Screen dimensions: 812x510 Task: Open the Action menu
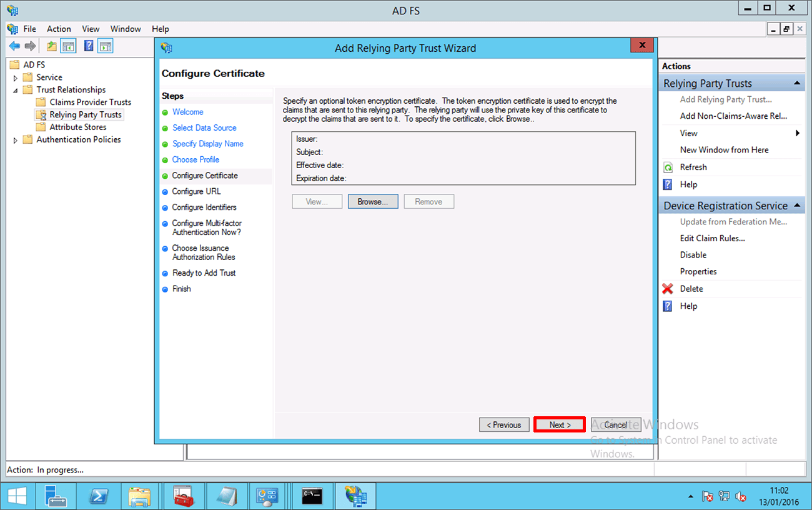[x=59, y=29]
